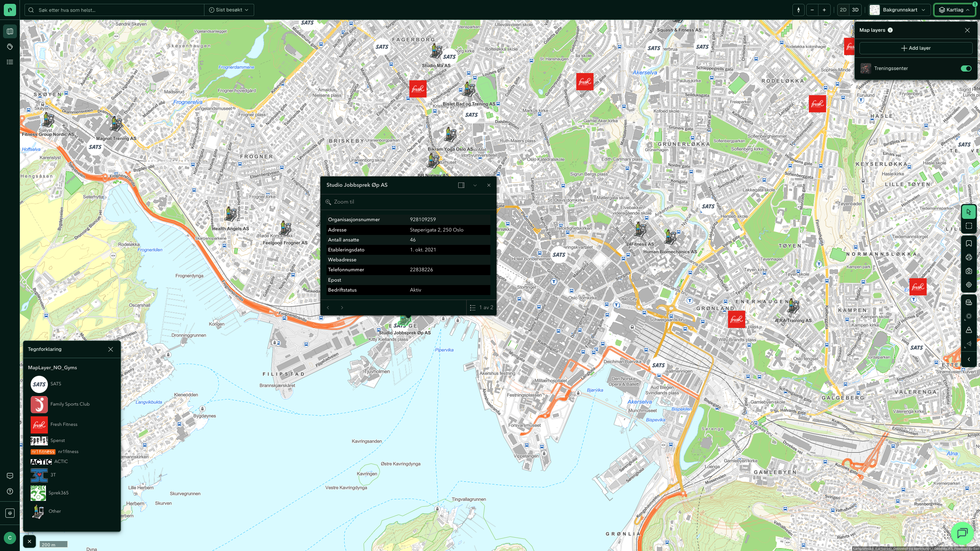Go to next feature in popup
The image size is (980, 551).
point(342,308)
